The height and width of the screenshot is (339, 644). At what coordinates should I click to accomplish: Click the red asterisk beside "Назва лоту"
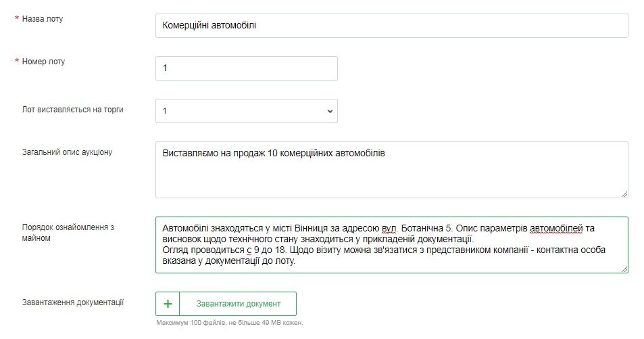17,20
